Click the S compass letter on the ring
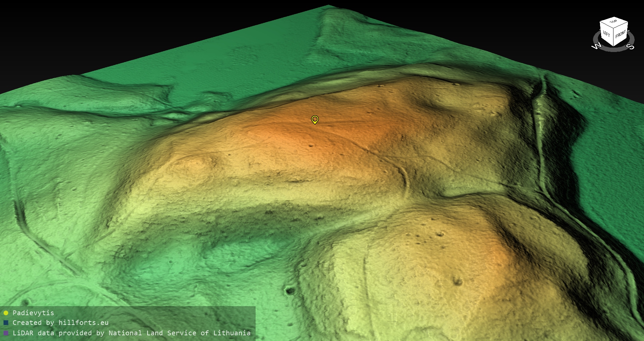 (x=631, y=47)
